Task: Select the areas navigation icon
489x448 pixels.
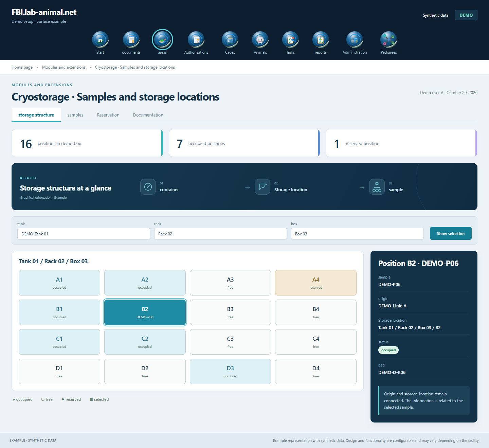Action: point(162,40)
